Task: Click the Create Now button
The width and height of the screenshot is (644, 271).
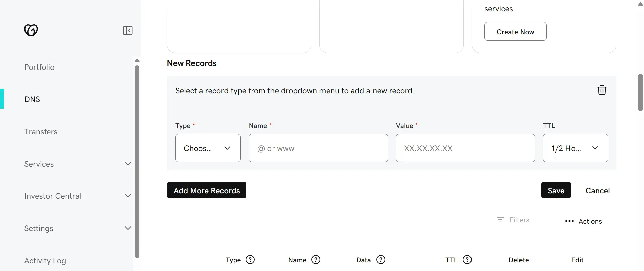Action: pos(515,31)
